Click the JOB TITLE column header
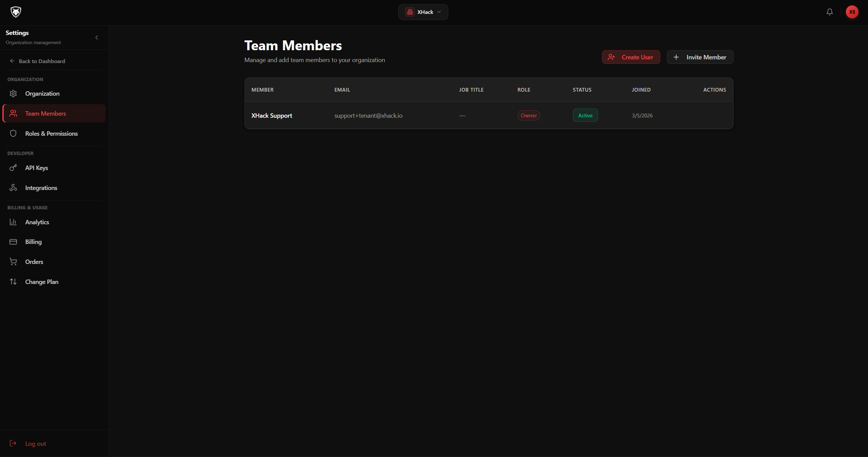868x457 pixels. click(x=471, y=90)
